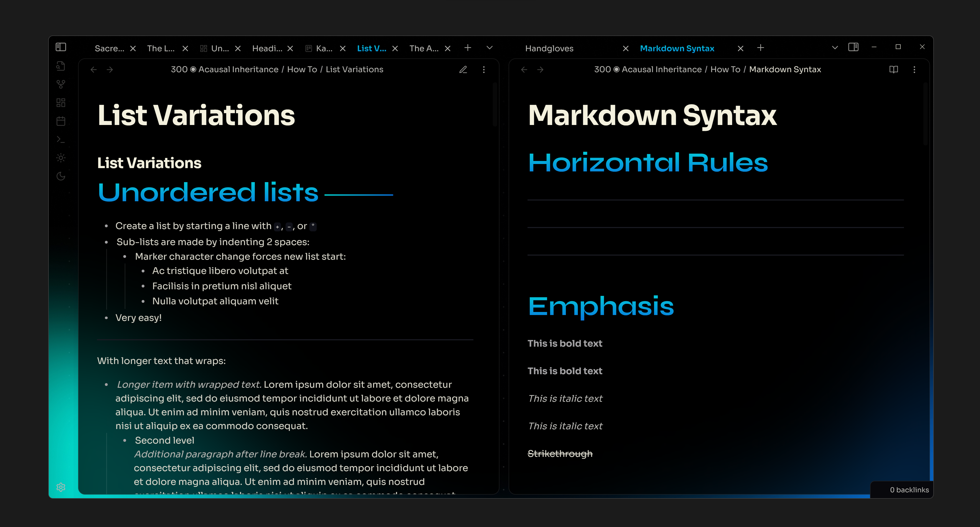The height and width of the screenshot is (527, 980).
Task: Click the left pane vertical scrollbar
Action: click(x=495, y=105)
